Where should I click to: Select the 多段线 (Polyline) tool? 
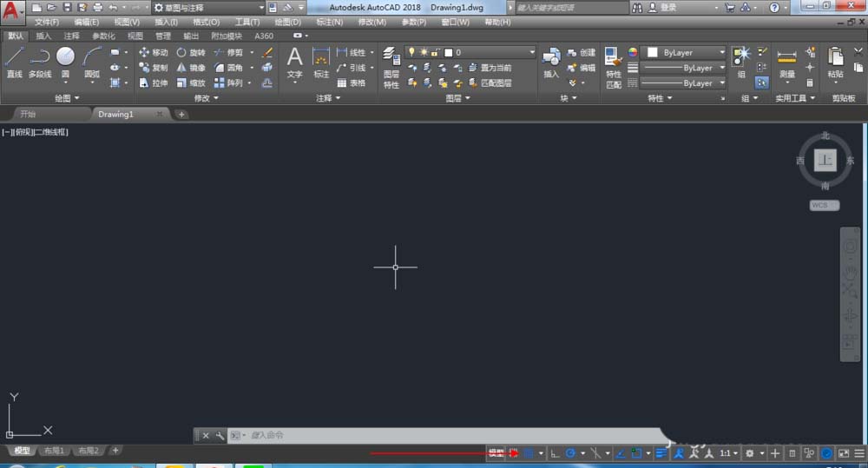(40, 63)
